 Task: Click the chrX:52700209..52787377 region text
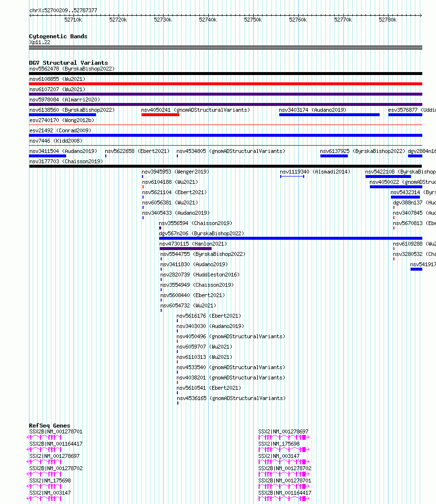click(x=63, y=10)
